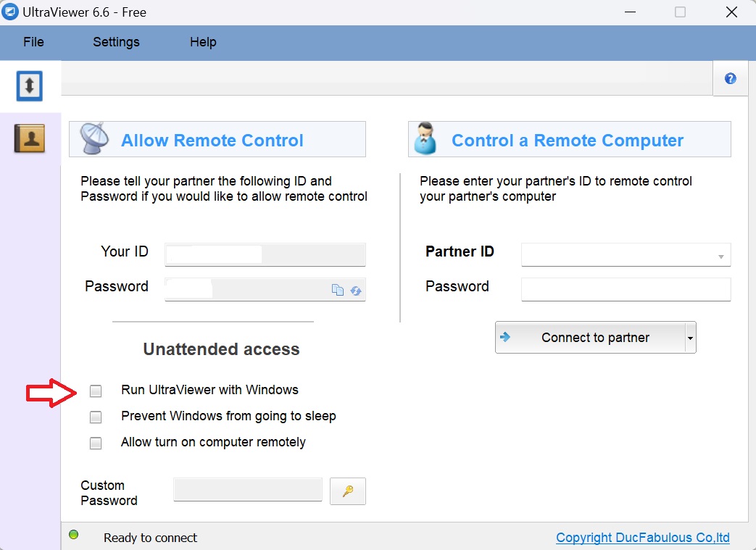Open the Connect to partner options arrow
The height and width of the screenshot is (550, 756).
pyautogui.click(x=690, y=338)
